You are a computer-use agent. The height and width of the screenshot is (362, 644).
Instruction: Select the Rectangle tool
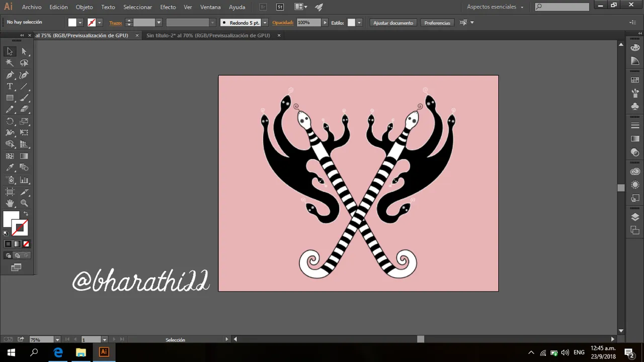pos(10,98)
